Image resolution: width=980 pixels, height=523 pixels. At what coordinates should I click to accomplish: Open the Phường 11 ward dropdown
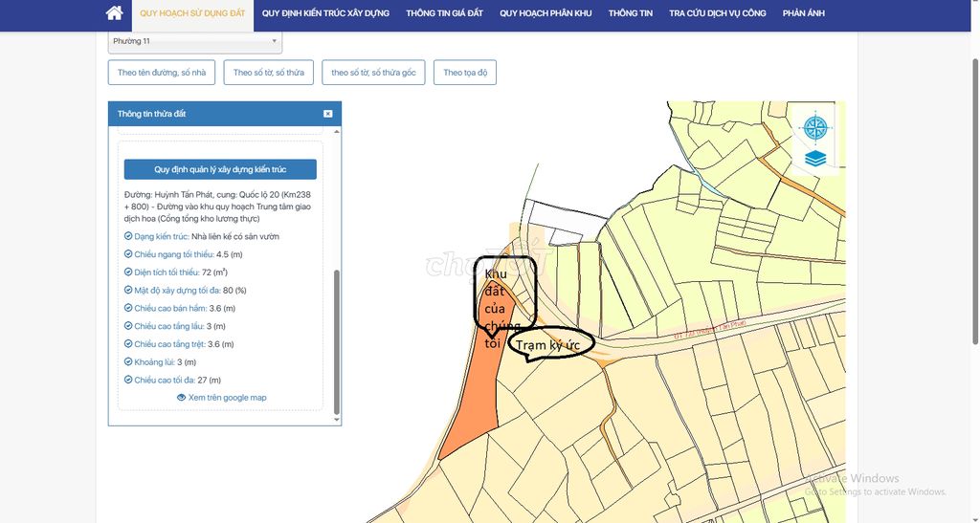pos(194,41)
